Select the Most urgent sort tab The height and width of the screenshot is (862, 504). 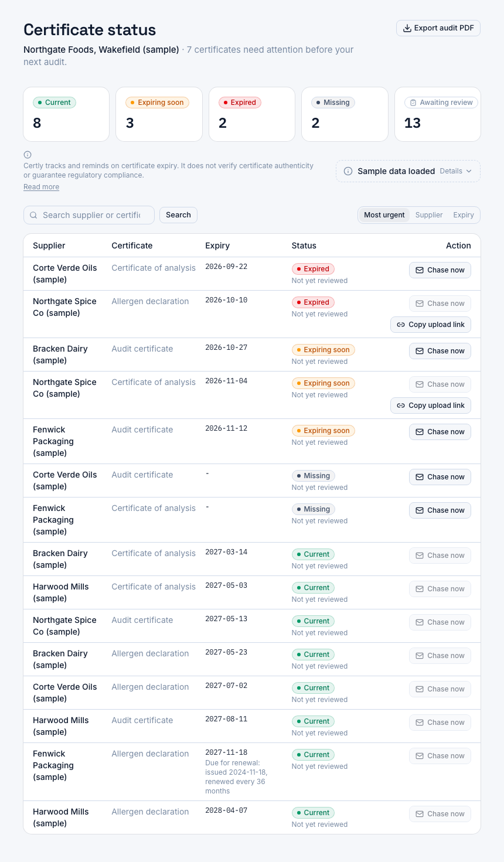tap(384, 215)
